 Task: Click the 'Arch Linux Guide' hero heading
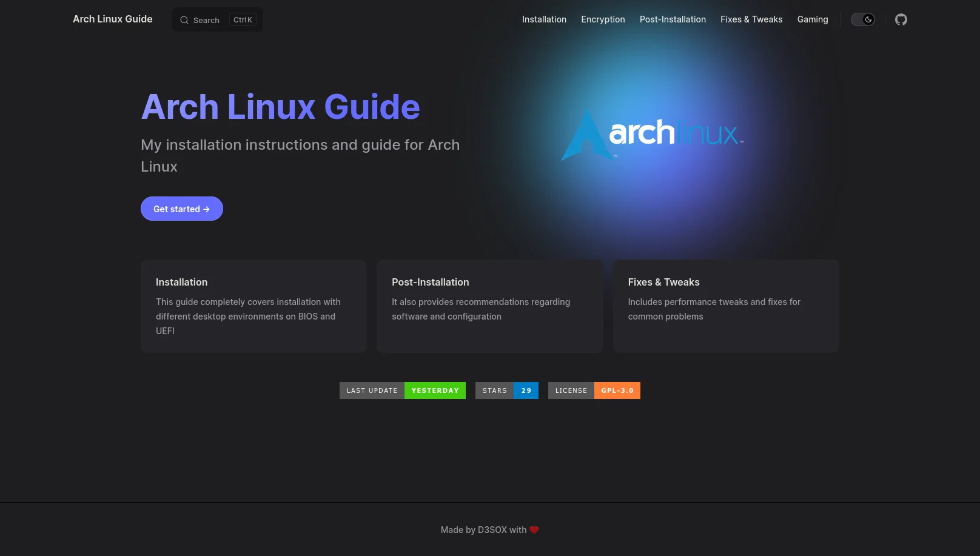click(x=280, y=107)
